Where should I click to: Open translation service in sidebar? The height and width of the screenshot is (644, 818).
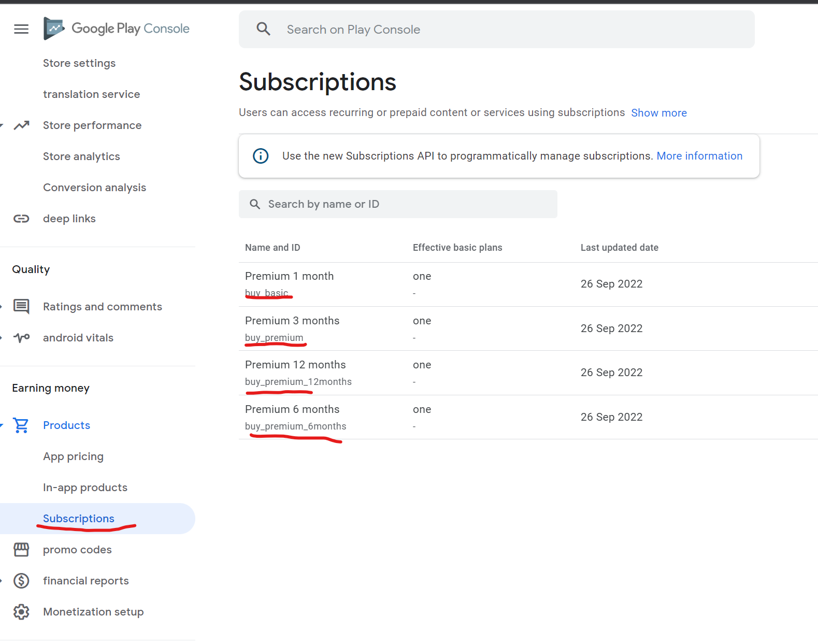pyautogui.click(x=91, y=94)
